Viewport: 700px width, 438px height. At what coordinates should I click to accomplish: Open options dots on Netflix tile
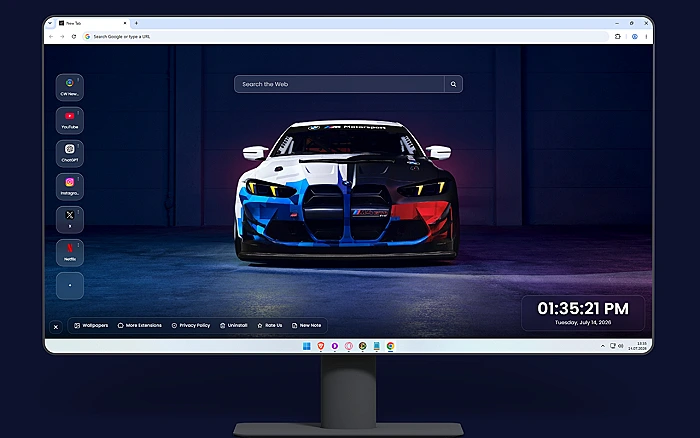pos(78,245)
